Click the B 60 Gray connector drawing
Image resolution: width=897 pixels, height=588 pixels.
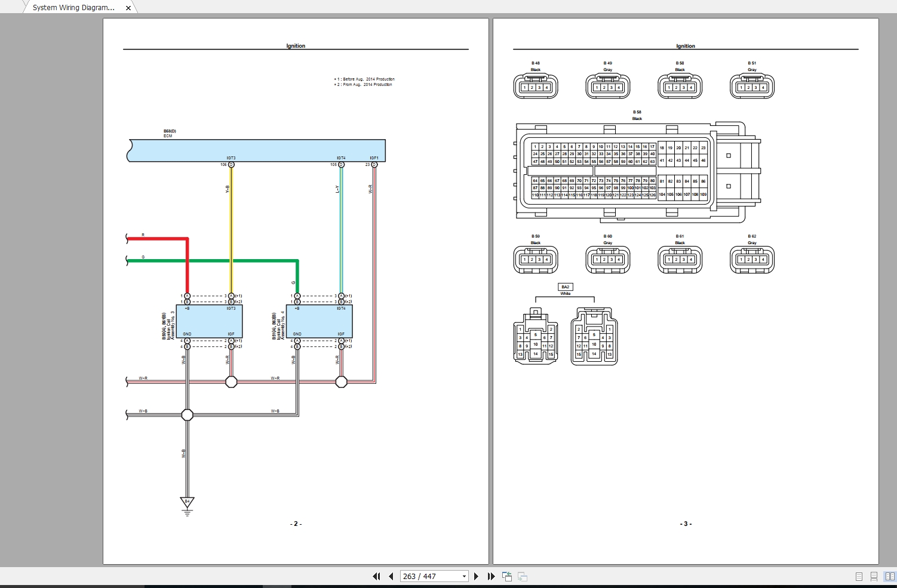click(608, 260)
